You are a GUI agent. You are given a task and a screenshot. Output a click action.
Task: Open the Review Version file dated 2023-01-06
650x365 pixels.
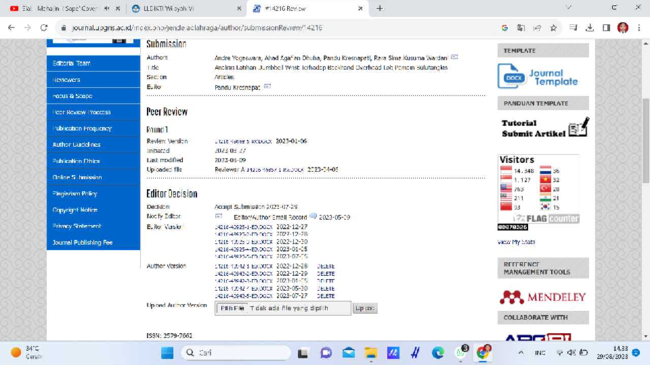tap(243, 141)
